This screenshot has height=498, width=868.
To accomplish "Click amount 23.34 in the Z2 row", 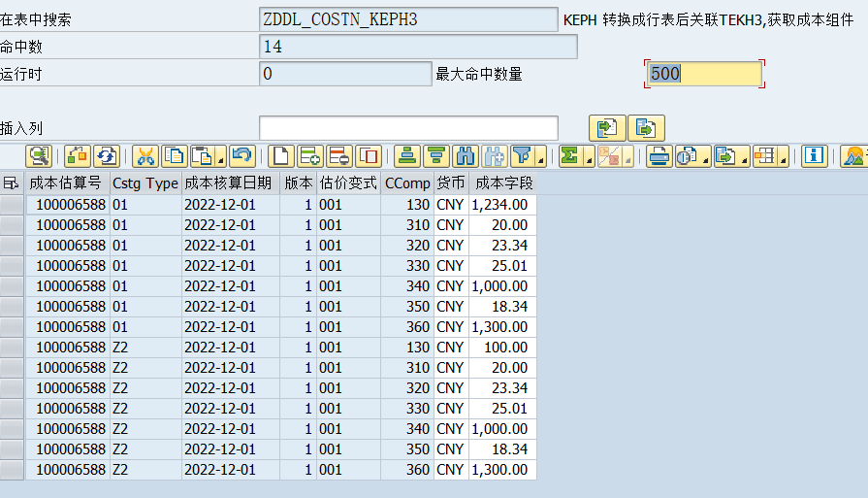I will (502, 387).
